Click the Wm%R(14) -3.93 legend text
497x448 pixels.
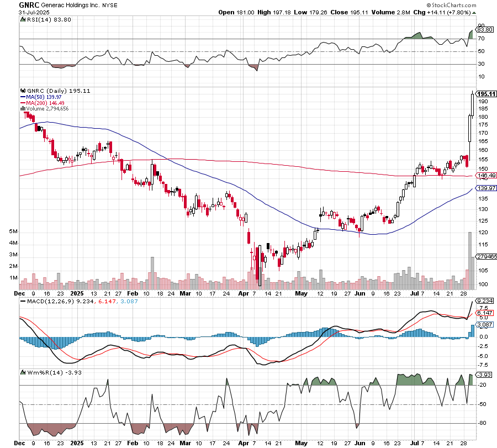pyautogui.click(x=54, y=372)
